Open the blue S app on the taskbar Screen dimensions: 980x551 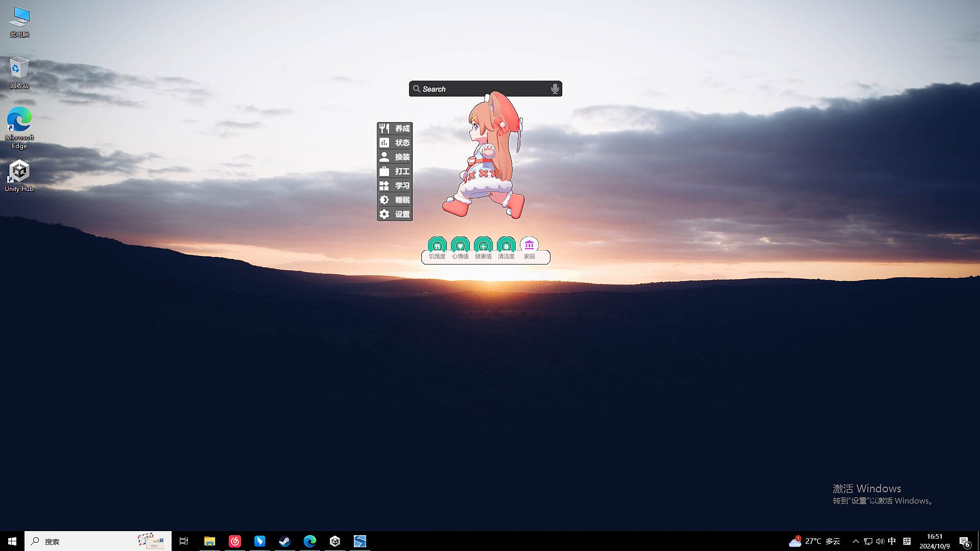coord(360,541)
